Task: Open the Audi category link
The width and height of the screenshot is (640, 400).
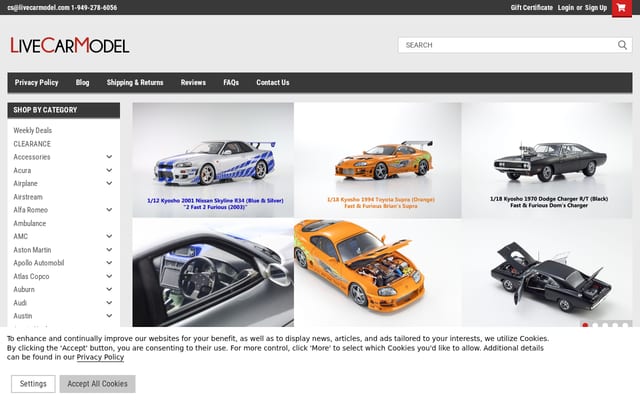Action: click(20, 303)
